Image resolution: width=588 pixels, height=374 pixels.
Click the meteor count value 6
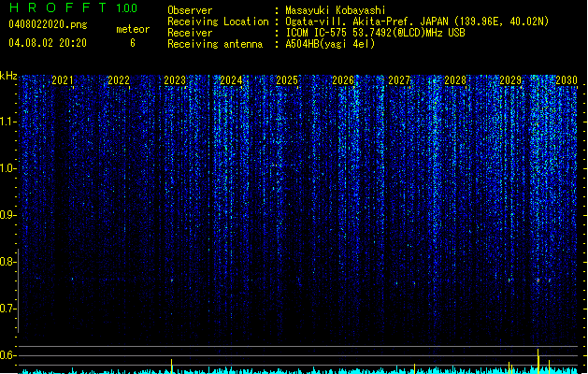coord(133,43)
